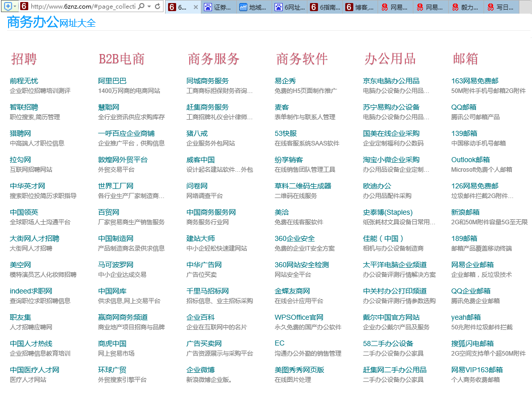Open the 中国领英 link
The image size is (532, 393).
[x=24, y=212]
